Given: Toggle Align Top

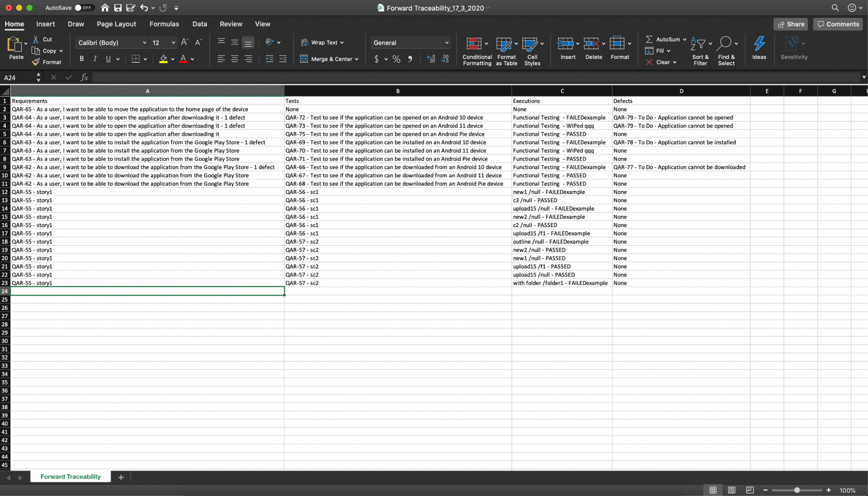Looking at the screenshot, I should [221, 42].
